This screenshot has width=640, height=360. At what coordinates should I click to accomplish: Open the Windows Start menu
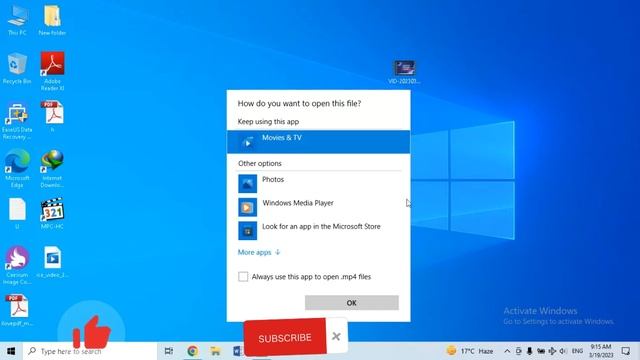(11, 351)
